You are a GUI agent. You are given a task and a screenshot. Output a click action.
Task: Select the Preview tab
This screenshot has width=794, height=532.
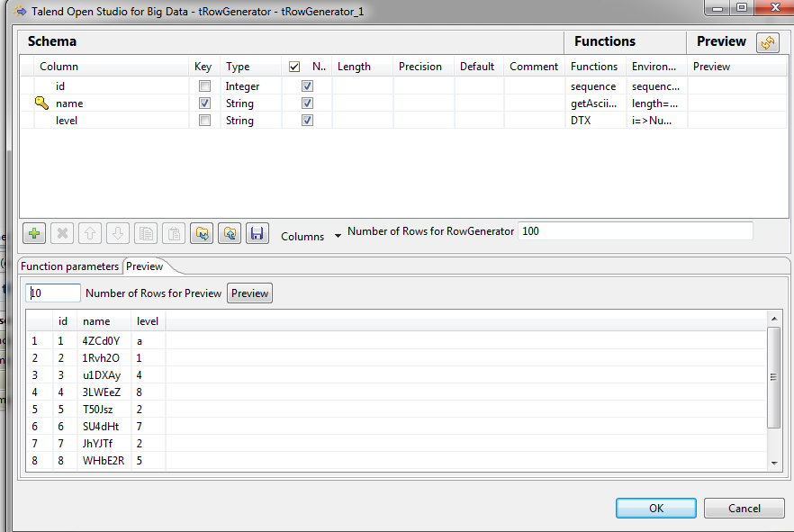tap(145, 266)
